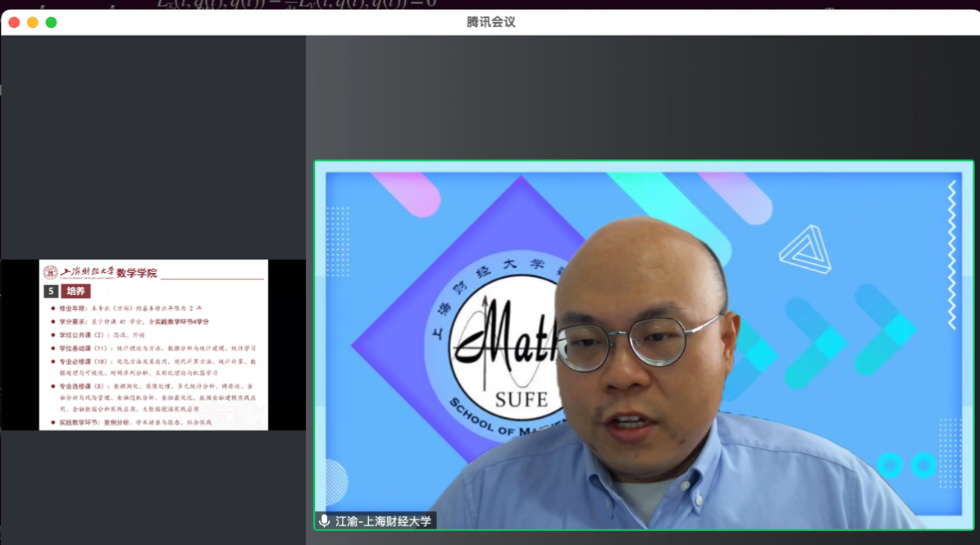Click the cyan circles in video corner
This screenshot has height=545, width=980.
point(906,465)
